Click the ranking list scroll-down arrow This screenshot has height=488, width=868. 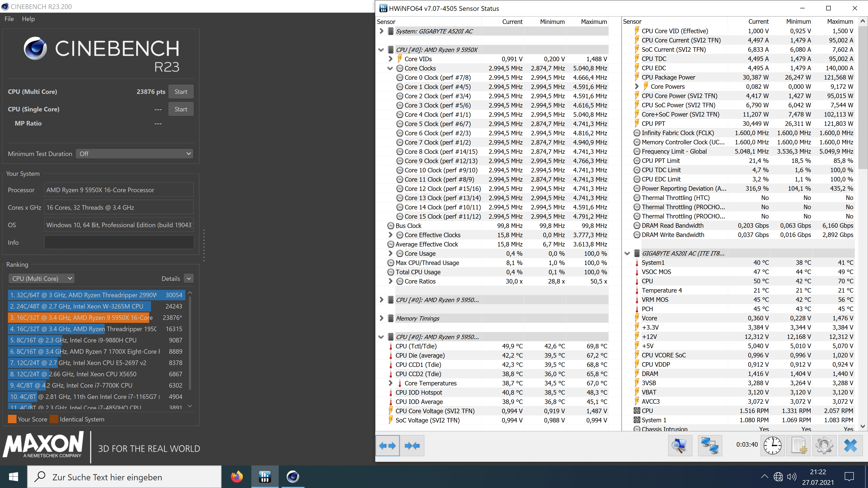tap(190, 406)
